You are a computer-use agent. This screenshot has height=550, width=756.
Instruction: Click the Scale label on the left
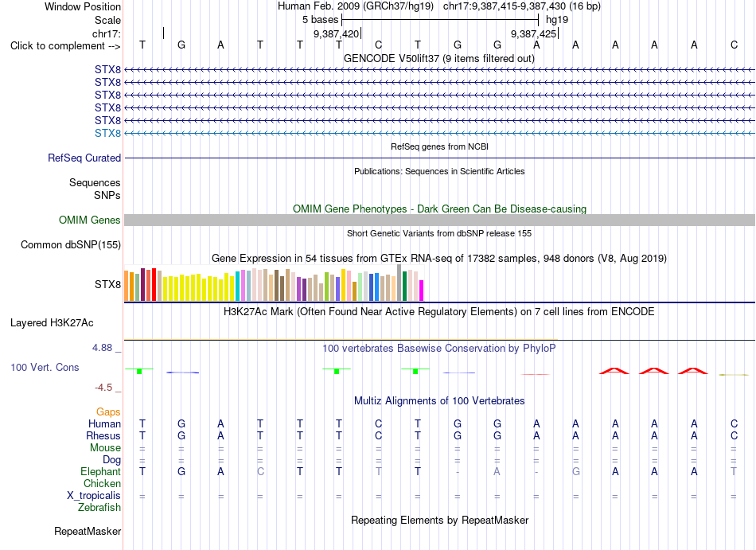point(107,20)
